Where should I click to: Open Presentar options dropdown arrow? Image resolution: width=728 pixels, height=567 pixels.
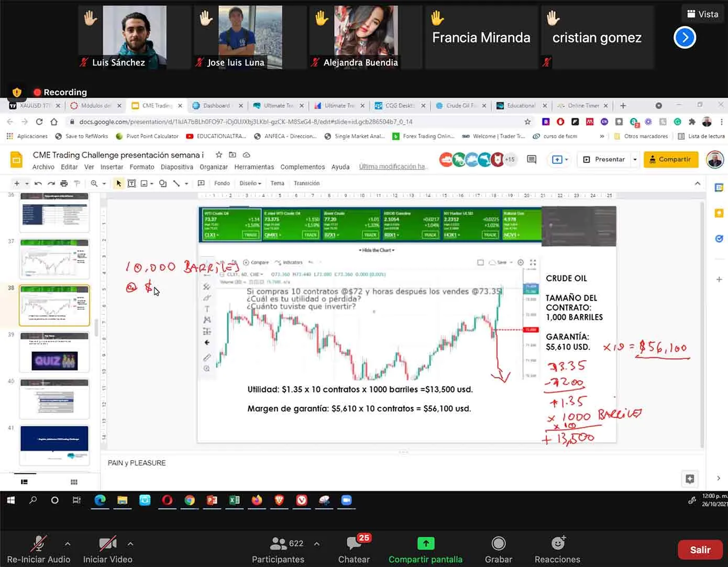pos(635,159)
